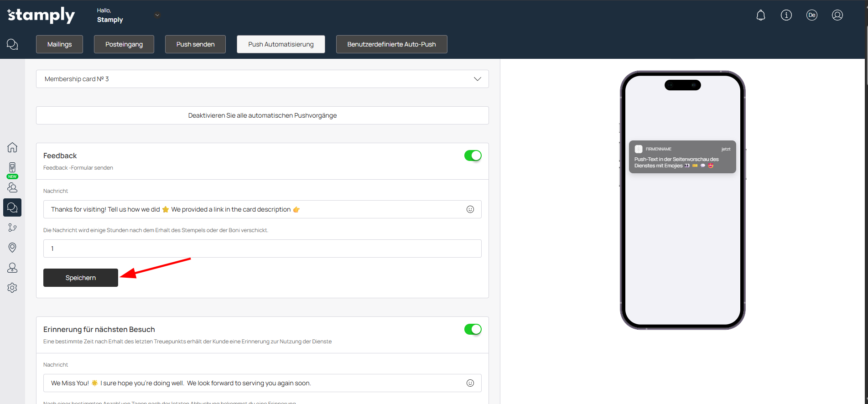Open the account dropdown next to Stamply
The image size is (868, 404).
tap(157, 15)
